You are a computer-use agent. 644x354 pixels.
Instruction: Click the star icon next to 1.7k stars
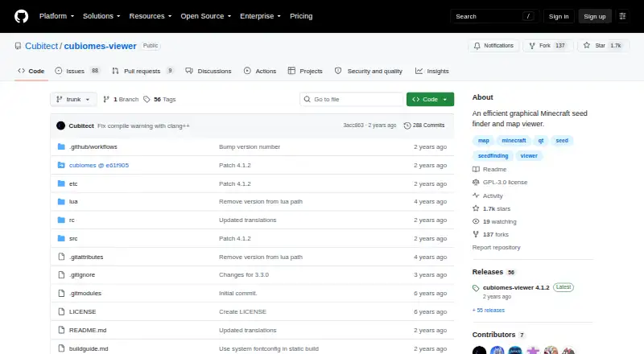click(476, 208)
